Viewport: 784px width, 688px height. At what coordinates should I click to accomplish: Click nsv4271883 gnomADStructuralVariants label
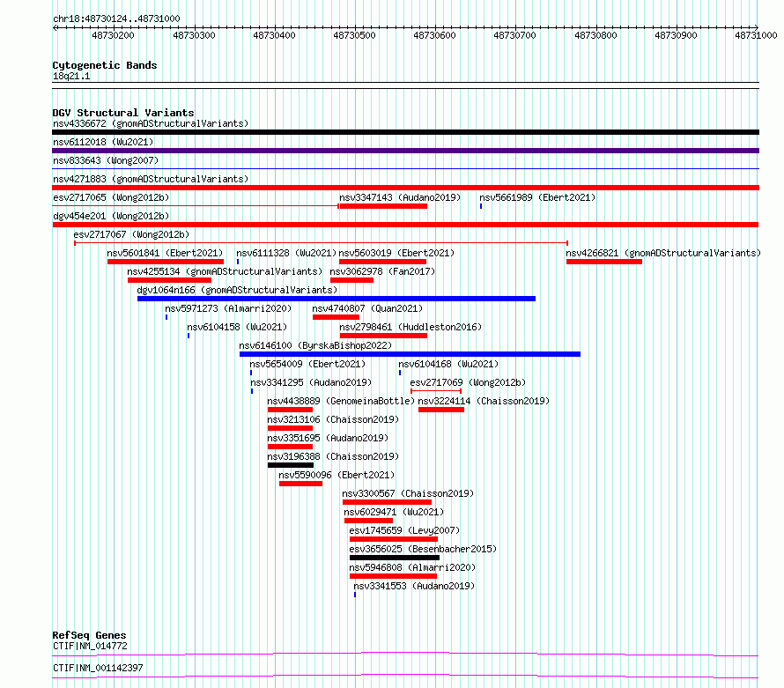pos(151,179)
